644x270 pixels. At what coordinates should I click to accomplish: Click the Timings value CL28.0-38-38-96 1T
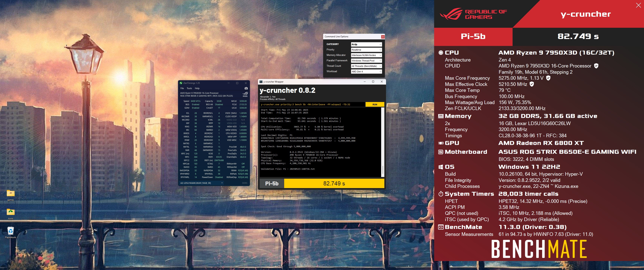(532, 136)
